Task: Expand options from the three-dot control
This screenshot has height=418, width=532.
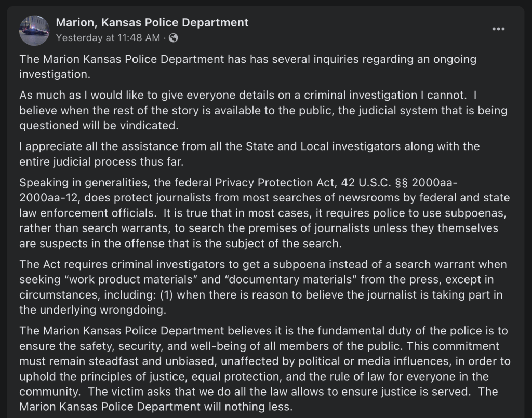Action: tap(498, 29)
